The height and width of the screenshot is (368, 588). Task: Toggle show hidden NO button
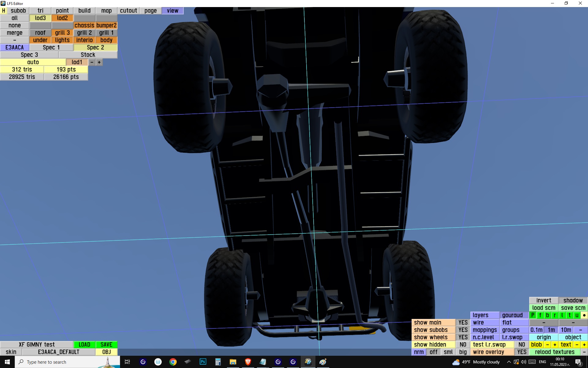pos(463,344)
